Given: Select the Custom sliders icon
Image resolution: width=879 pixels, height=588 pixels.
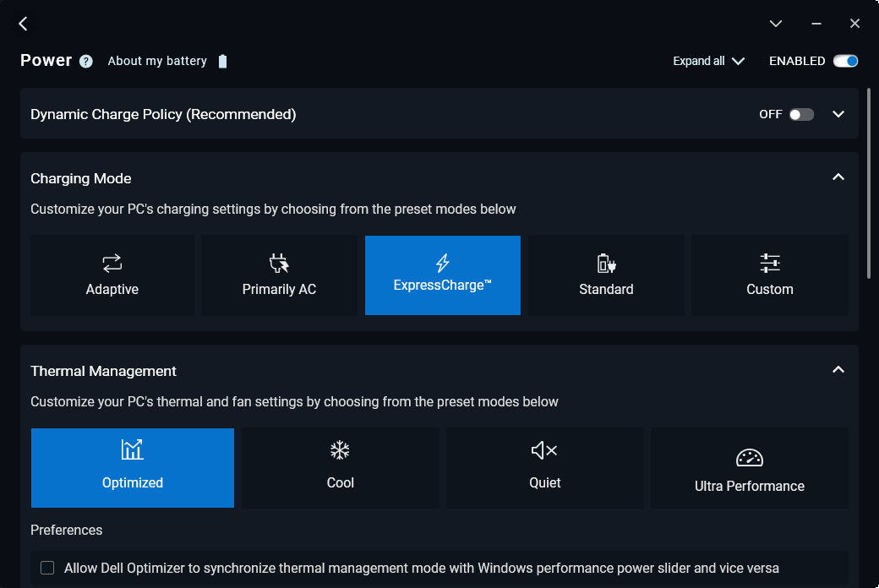Looking at the screenshot, I should click(769, 264).
